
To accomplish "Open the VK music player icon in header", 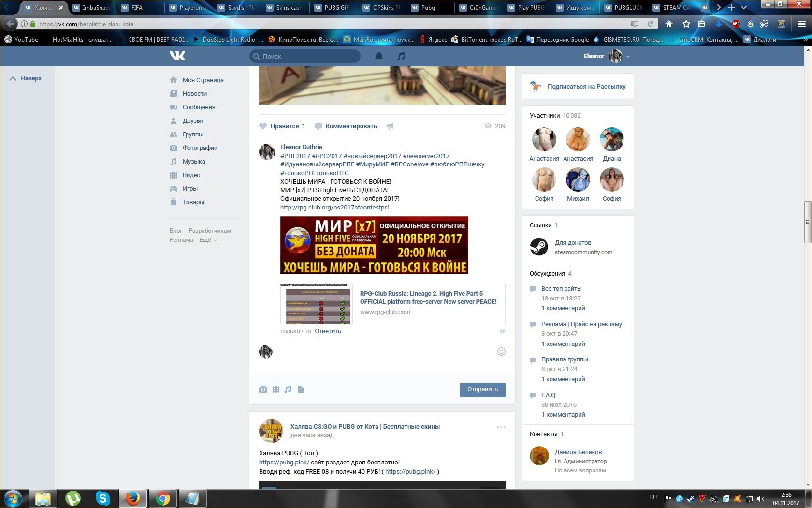I will pyautogui.click(x=401, y=56).
